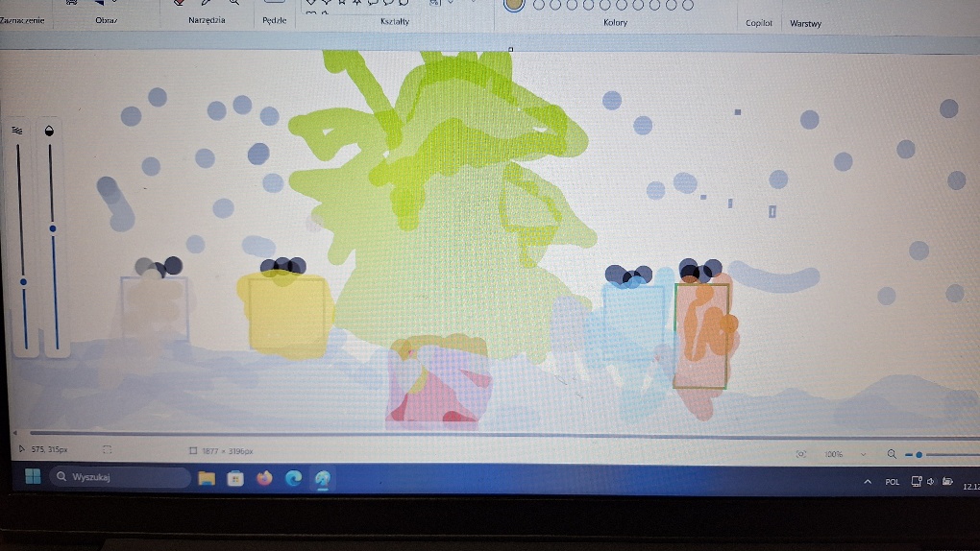The image size is (980, 551).
Task: Open Microsoft Edge from the taskbar
Action: click(294, 478)
